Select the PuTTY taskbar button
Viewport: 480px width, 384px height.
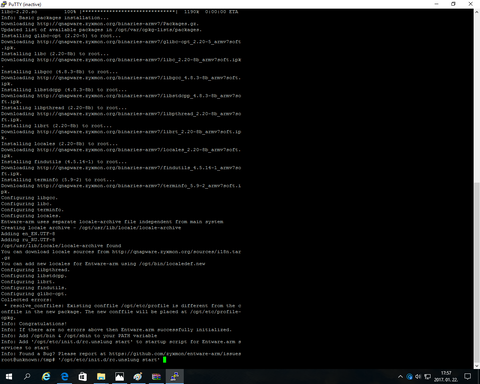click(x=175, y=377)
